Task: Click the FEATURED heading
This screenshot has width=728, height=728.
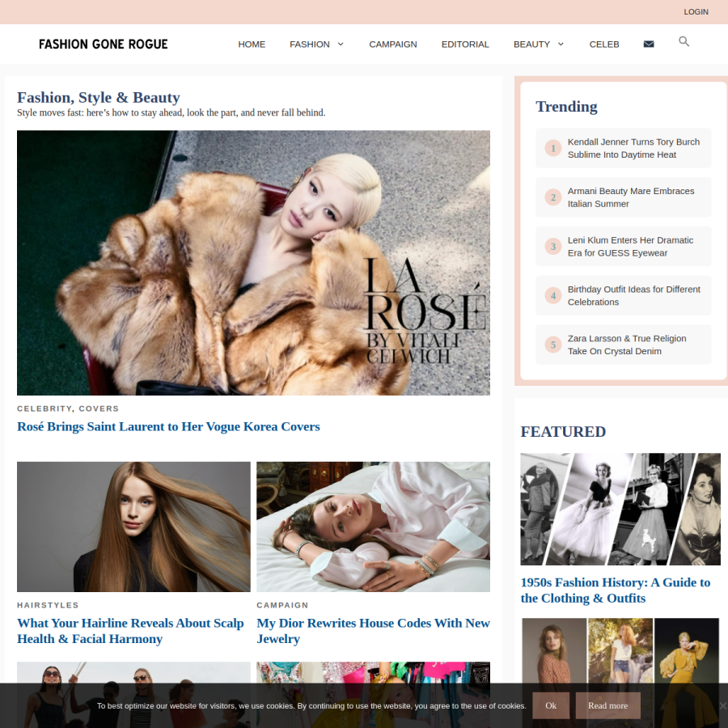Action: coord(563,432)
